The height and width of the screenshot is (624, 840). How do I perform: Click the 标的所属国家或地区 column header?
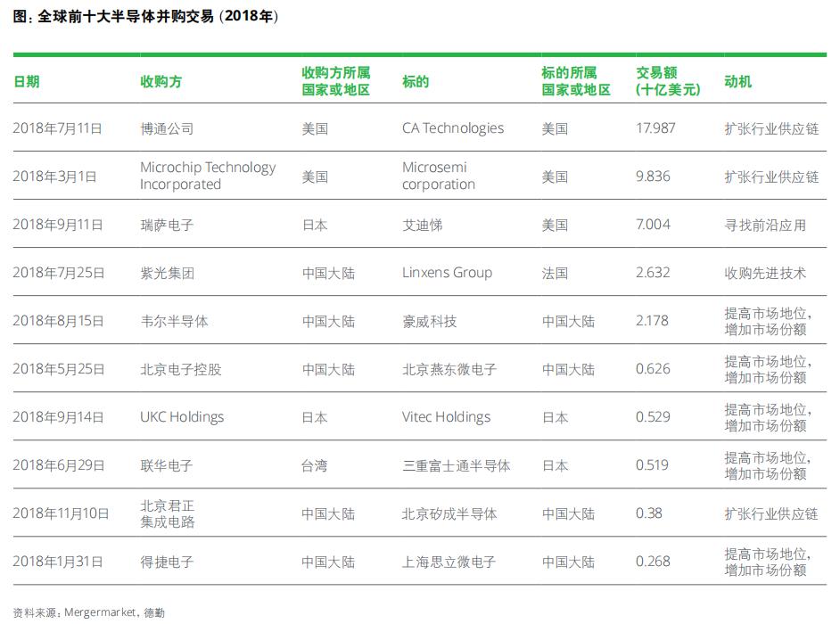(576, 81)
